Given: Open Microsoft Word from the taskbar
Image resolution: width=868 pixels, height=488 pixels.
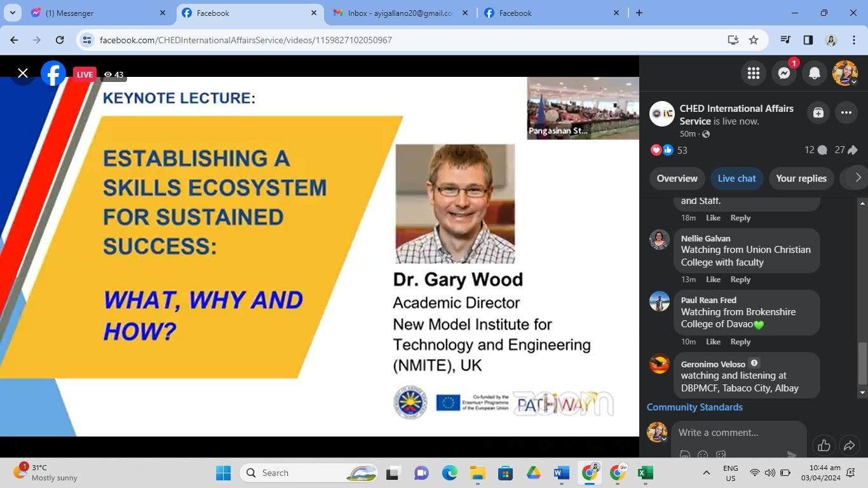Looking at the screenshot, I should 562,473.
